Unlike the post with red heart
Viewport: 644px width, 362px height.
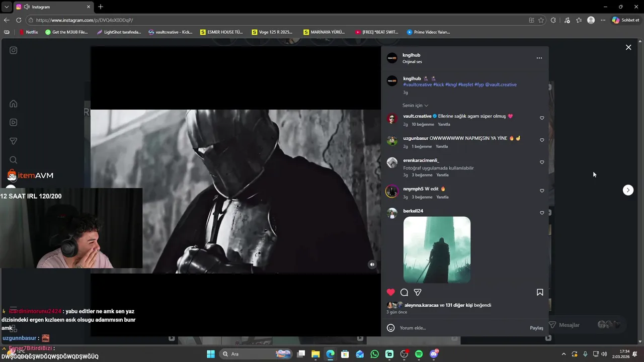pyautogui.click(x=391, y=292)
